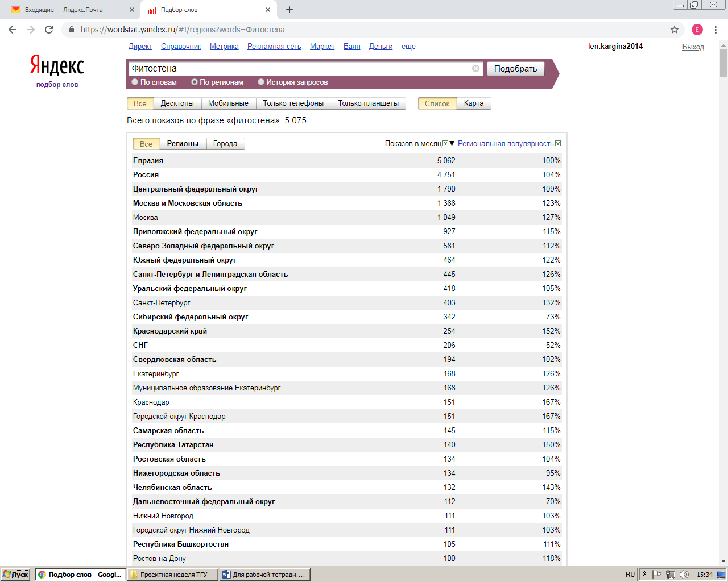
Task: Open the Региональная популярность link
Action: tap(505, 144)
